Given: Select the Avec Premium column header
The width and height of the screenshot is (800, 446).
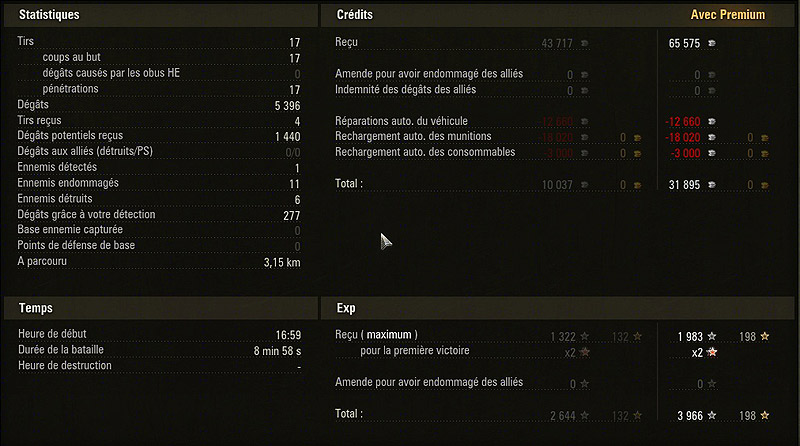Looking at the screenshot, I should (x=728, y=15).
